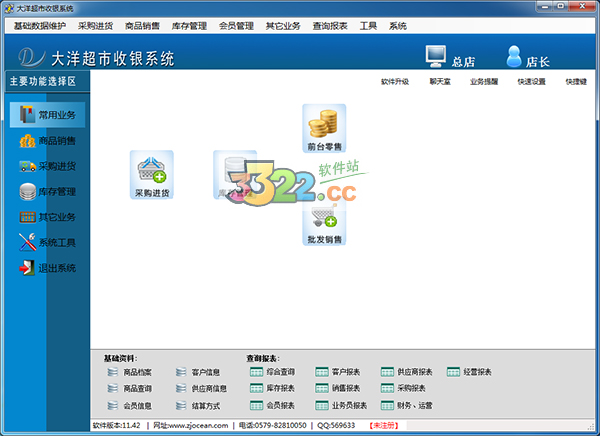Open the 基础数据维护 menu
Image resolution: width=600 pixels, height=436 pixels.
click(x=39, y=26)
